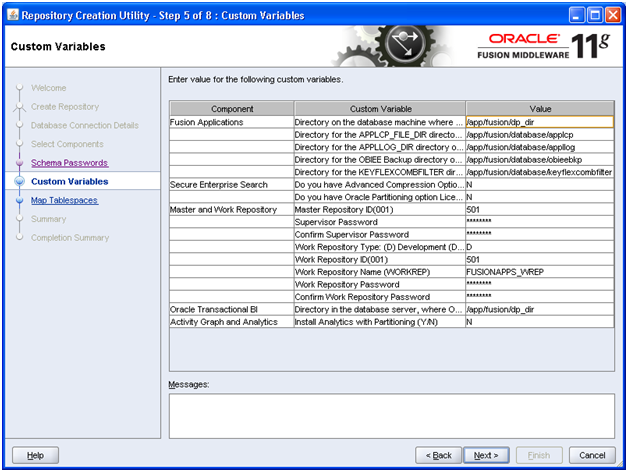The image size is (628, 472).
Task: Open the Schema Passwords step link
Action: coord(70,163)
